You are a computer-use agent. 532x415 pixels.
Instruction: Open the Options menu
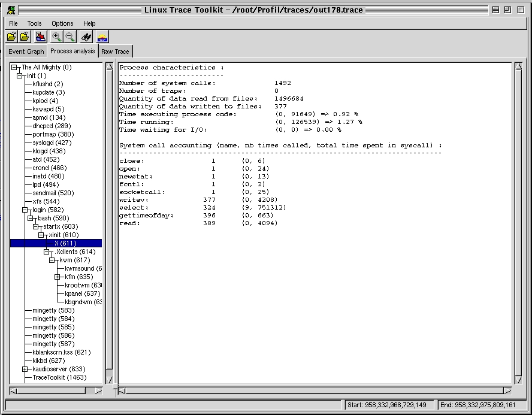(62, 23)
